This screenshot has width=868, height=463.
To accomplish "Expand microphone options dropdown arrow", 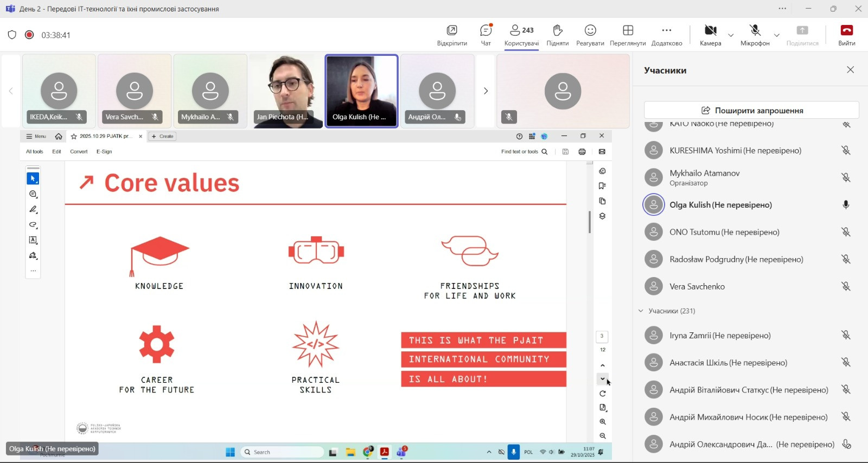I will pos(776,35).
